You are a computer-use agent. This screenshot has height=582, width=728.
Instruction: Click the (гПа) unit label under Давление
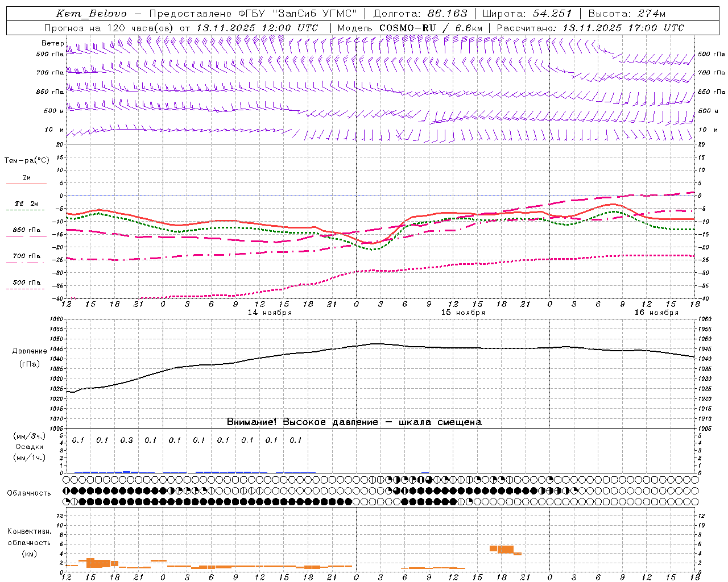30,364
